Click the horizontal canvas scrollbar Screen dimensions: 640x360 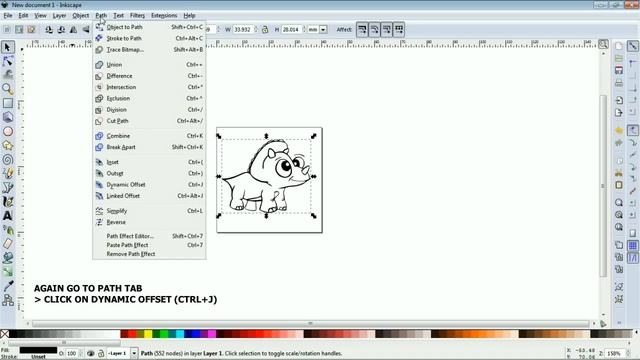click(x=310, y=323)
